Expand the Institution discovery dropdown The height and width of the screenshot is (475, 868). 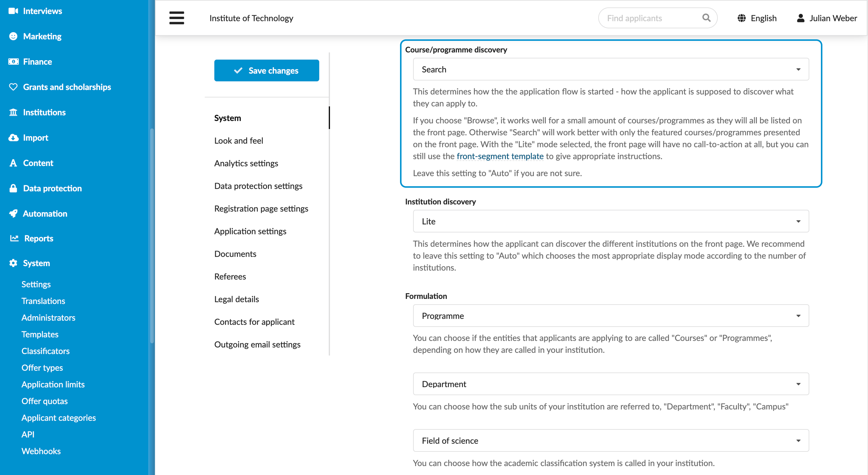(x=610, y=221)
